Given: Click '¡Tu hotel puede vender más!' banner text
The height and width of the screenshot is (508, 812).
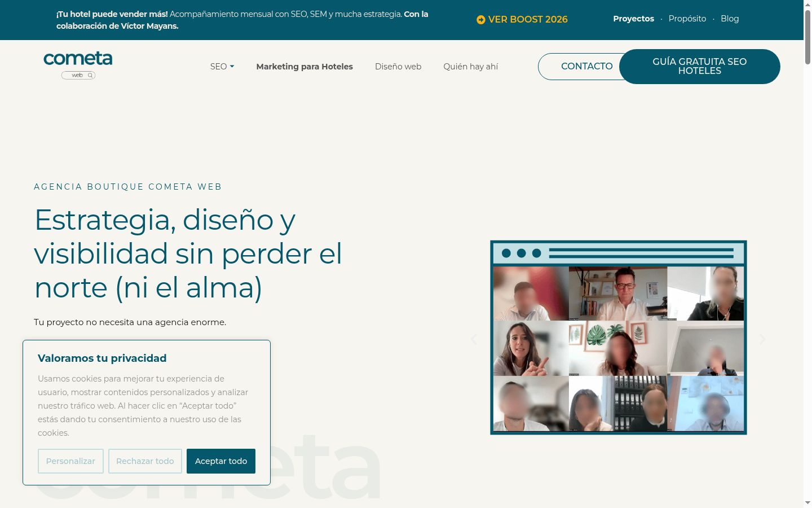Looking at the screenshot, I should [112, 14].
